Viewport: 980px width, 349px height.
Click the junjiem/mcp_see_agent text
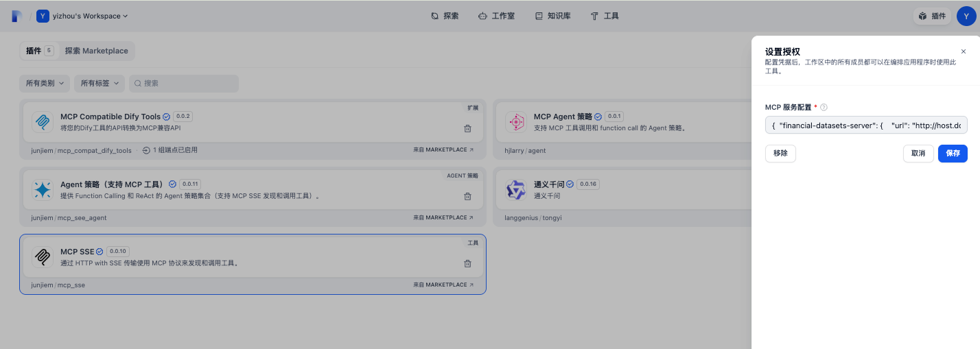tap(69, 218)
